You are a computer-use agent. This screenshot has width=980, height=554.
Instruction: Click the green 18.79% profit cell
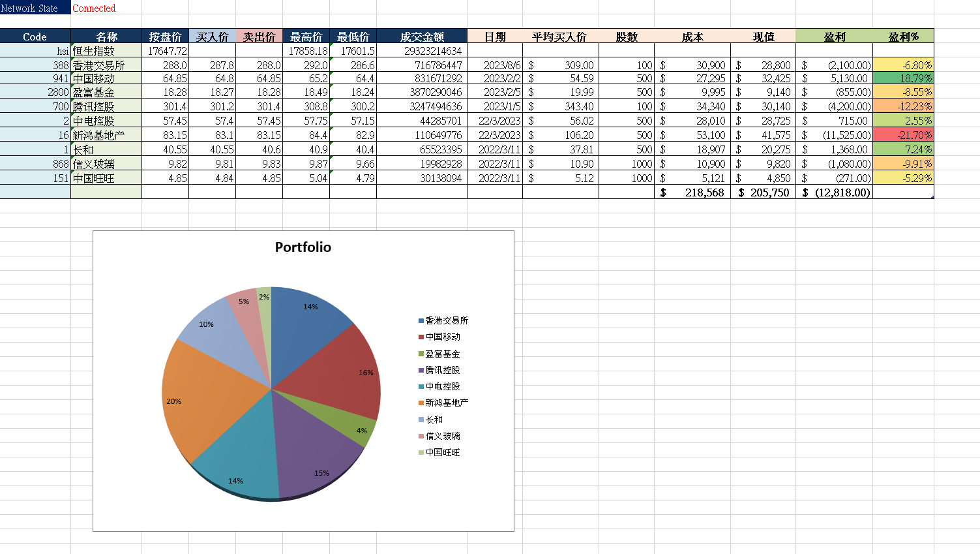point(904,78)
